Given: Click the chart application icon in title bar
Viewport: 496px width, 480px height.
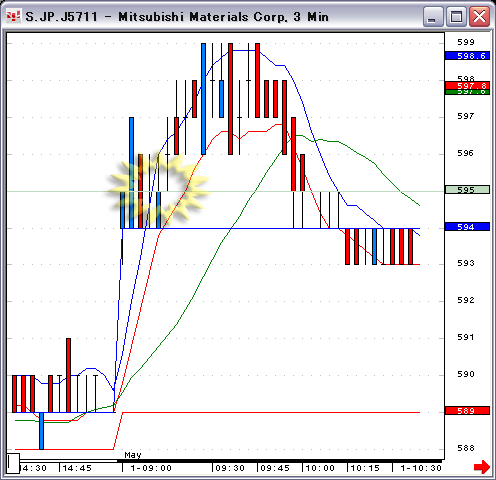Looking at the screenshot, I should 14,16.
